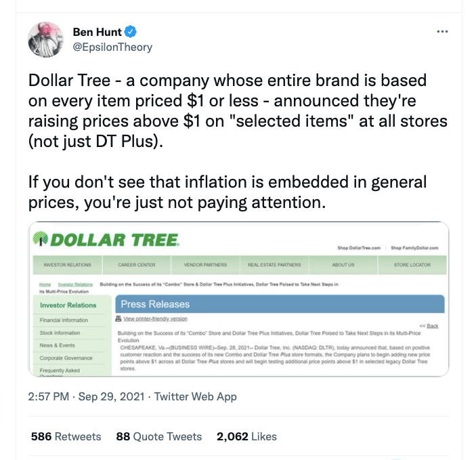Open Ben Hunt's profile avatar
The image size is (476, 460).
(x=46, y=39)
